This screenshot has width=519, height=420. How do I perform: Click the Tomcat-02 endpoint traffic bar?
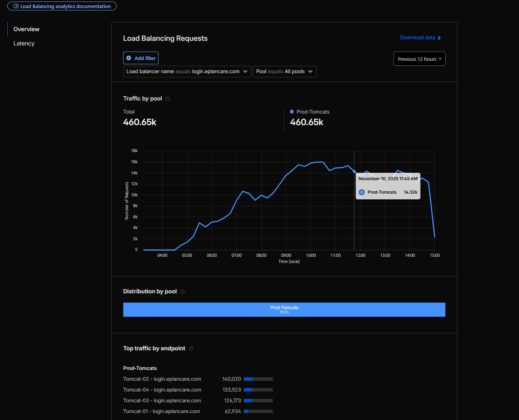coord(258,379)
